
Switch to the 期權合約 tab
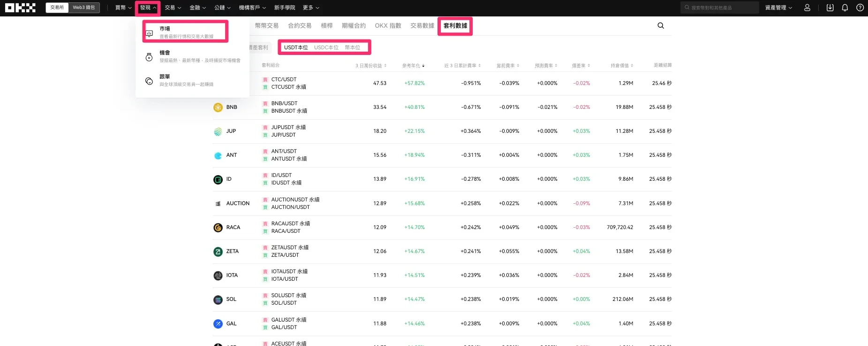(354, 26)
